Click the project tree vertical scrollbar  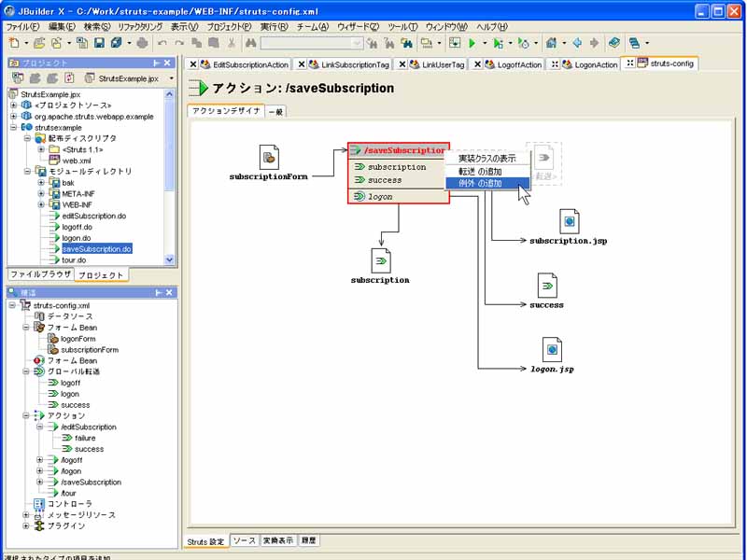(x=169, y=176)
